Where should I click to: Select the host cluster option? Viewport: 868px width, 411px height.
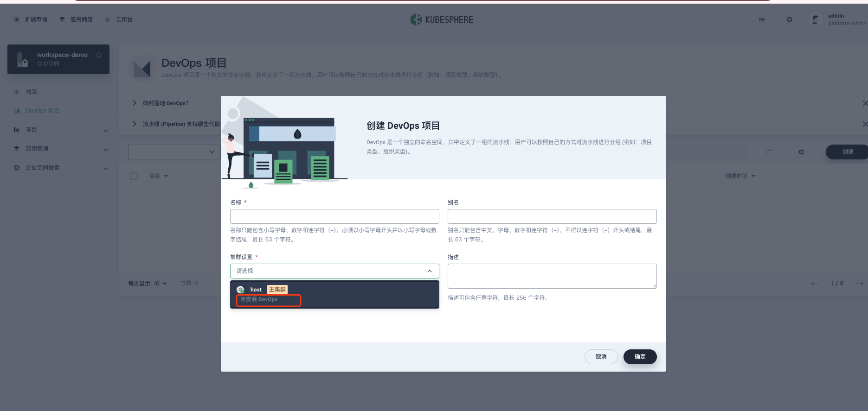tap(334, 294)
